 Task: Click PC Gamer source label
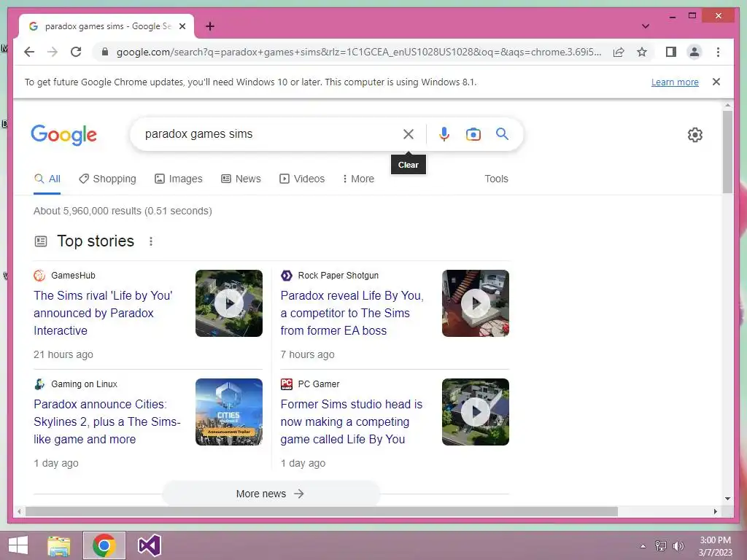319,384
